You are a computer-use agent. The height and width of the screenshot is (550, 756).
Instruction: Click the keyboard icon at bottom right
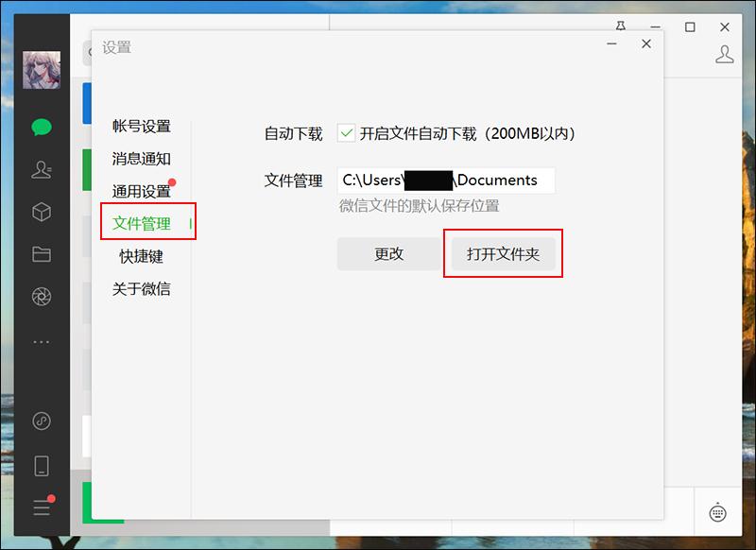click(x=718, y=513)
